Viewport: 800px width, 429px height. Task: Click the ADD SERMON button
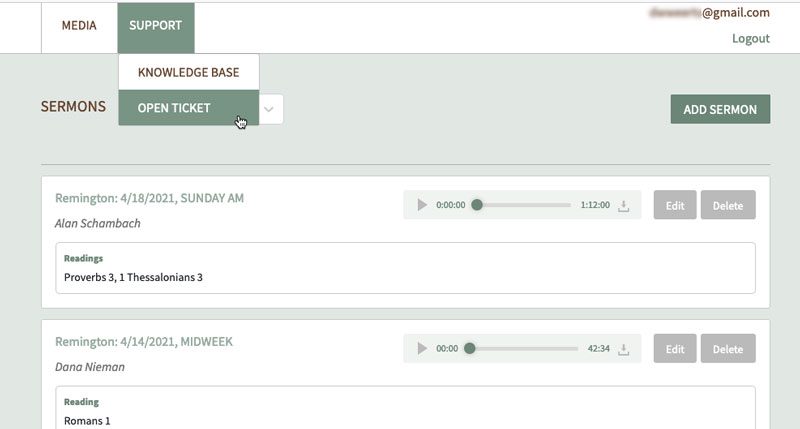720,109
